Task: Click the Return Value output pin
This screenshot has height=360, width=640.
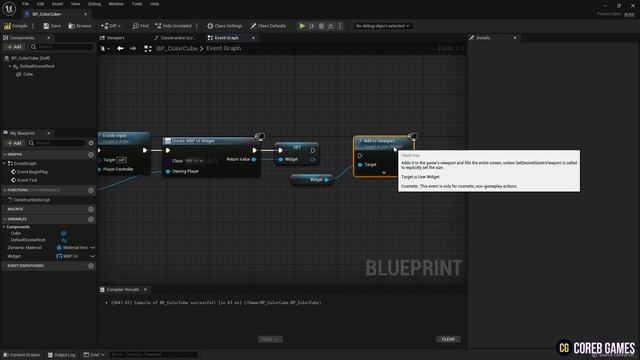Action: pyautogui.click(x=254, y=159)
